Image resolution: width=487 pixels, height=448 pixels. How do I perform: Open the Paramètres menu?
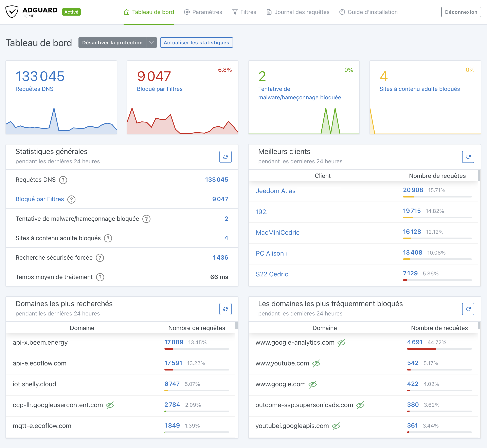point(203,12)
